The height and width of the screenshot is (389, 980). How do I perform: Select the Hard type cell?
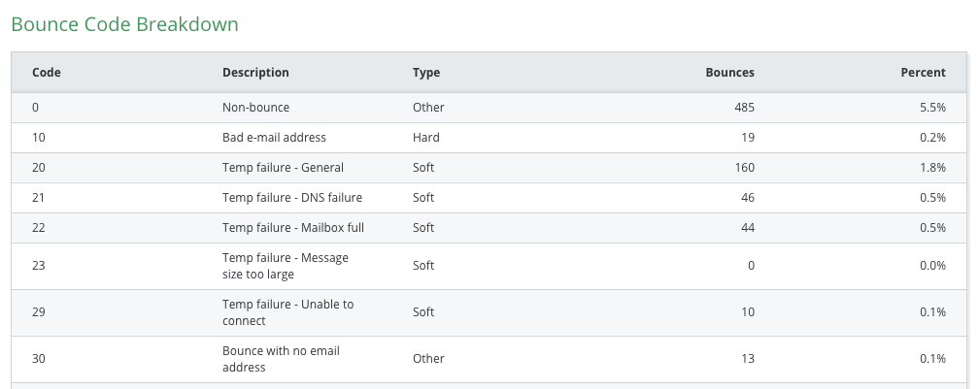point(425,138)
